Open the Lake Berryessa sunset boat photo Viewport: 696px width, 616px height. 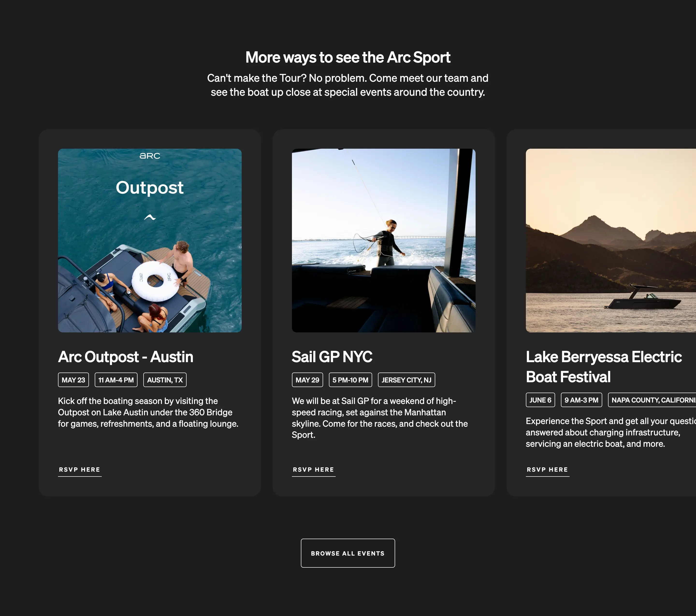tap(611, 240)
